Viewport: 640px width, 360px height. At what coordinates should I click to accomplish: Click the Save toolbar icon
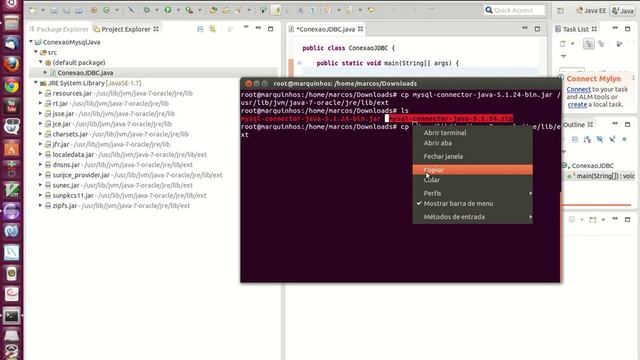54,10
